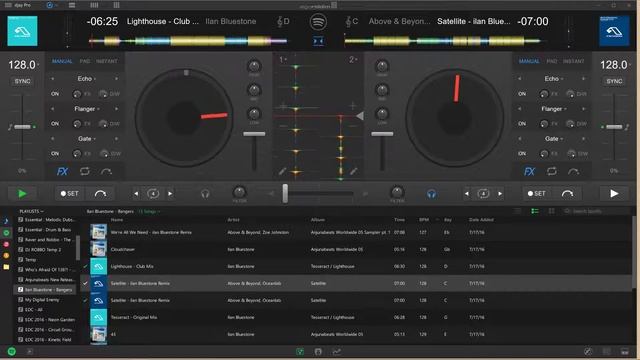The height and width of the screenshot is (360, 640).
Task: Select the orange history source icon in sidebar
Action: click(6, 256)
